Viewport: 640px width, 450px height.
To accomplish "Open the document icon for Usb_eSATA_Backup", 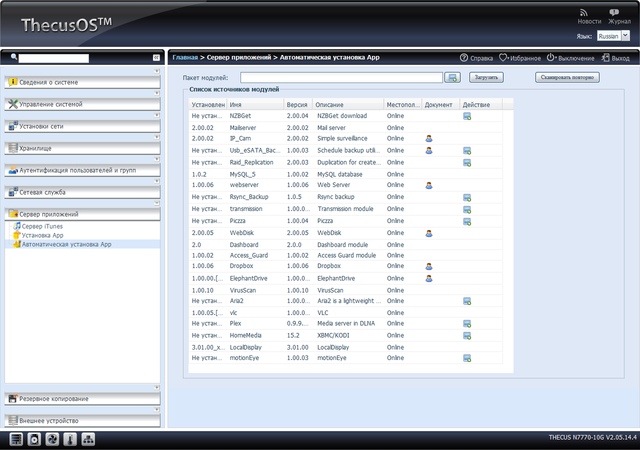I will coord(429,151).
